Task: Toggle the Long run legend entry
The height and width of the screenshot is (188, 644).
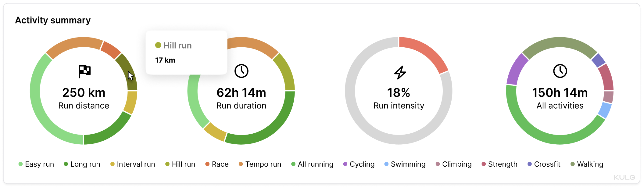Action: [82, 164]
